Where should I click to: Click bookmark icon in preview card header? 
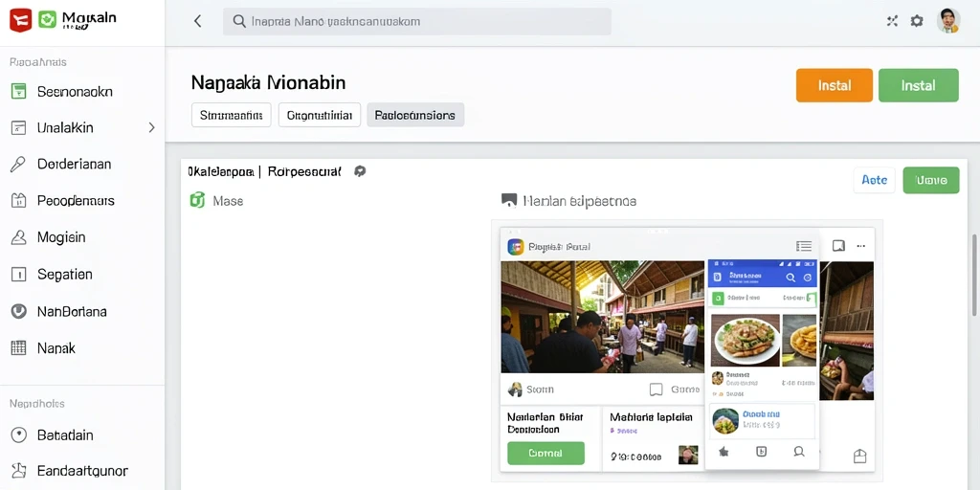coord(838,246)
